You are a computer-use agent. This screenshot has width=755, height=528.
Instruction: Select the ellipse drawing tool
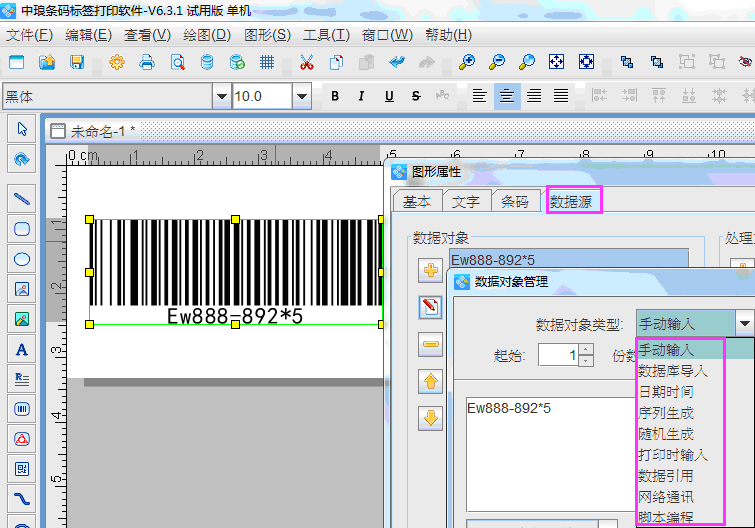pos(22,259)
